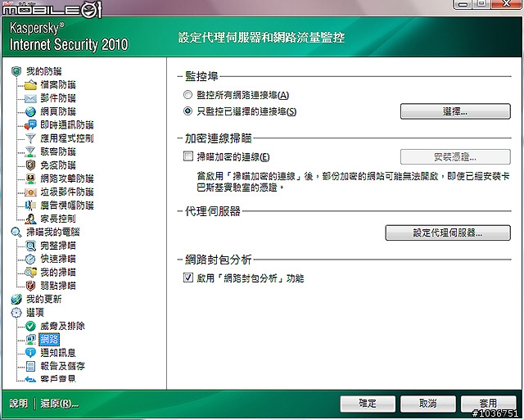This screenshot has height=420, width=524.
Task: Click the 我的更新 globe icon
Action: (16, 299)
